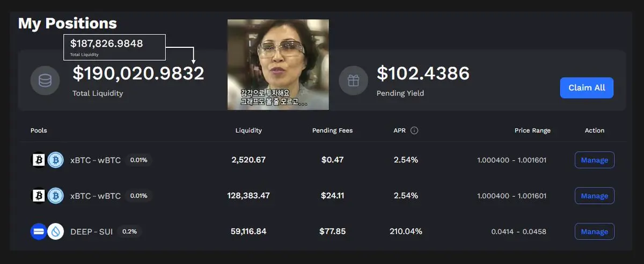Click the woman with glasses meme image
This screenshot has height=264, width=644.
[278, 65]
